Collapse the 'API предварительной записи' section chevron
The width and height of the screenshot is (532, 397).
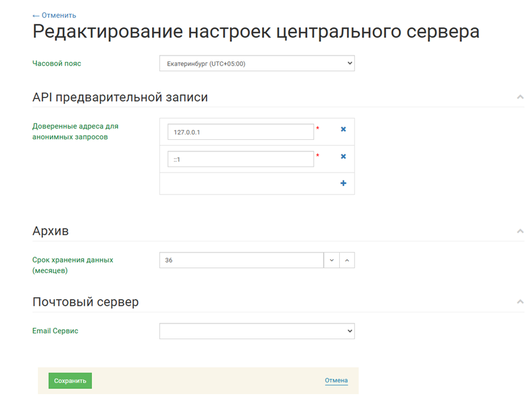(x=520, y=97)
